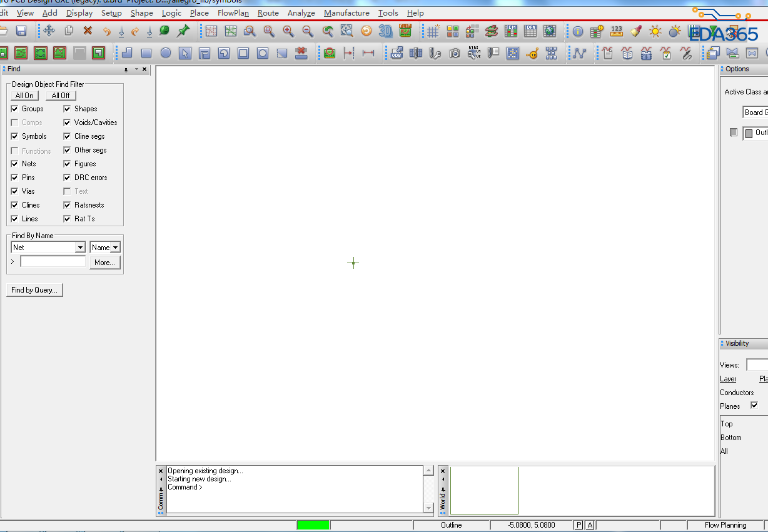Select the Move tool with four arrows

[x=49, y=31]
